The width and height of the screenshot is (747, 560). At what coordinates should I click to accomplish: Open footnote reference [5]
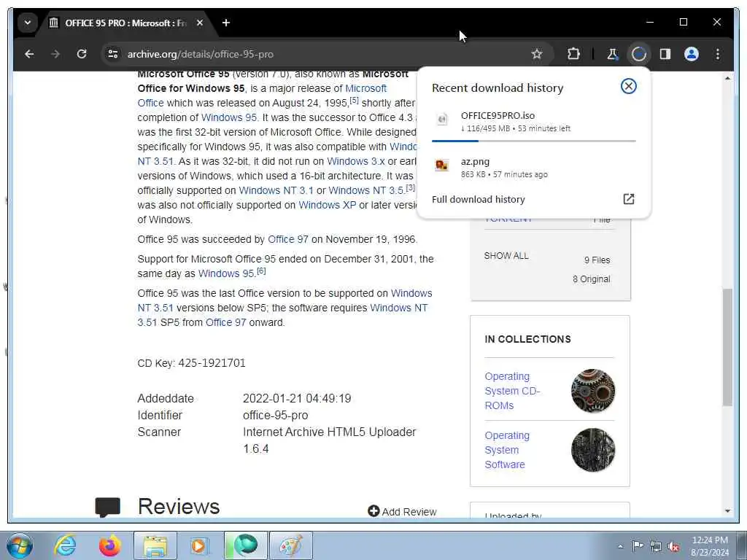(x=354, y=101)
